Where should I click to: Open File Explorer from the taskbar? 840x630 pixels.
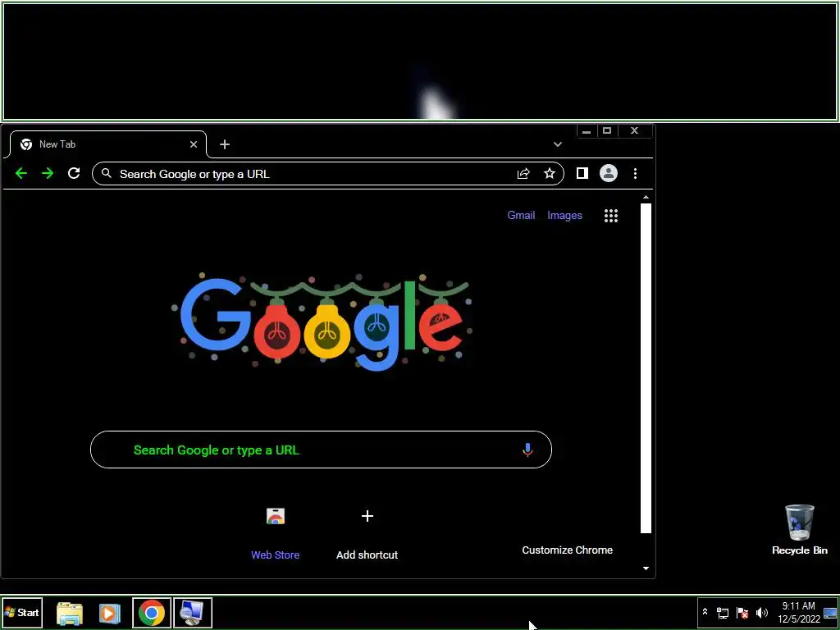[70, 613]
